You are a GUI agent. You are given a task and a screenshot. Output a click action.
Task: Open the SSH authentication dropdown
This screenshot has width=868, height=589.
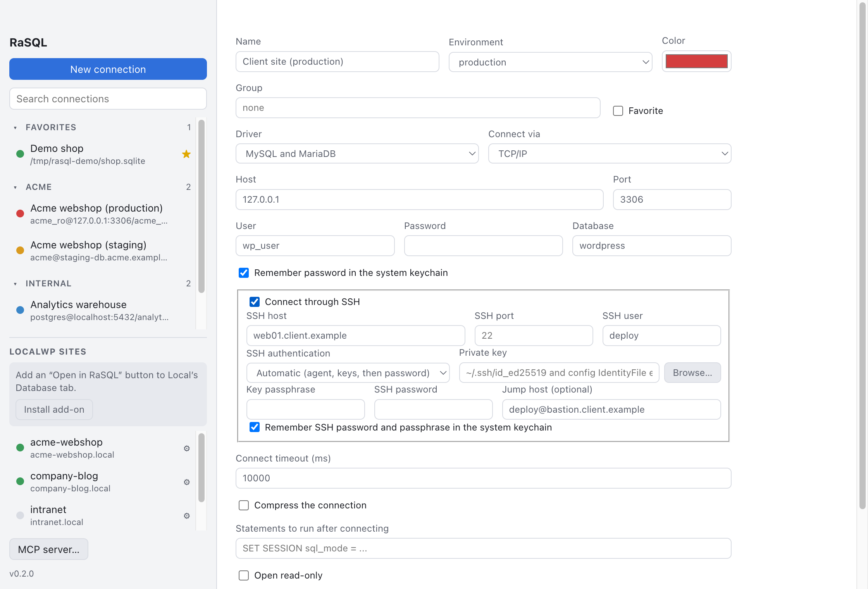(348, 373)
